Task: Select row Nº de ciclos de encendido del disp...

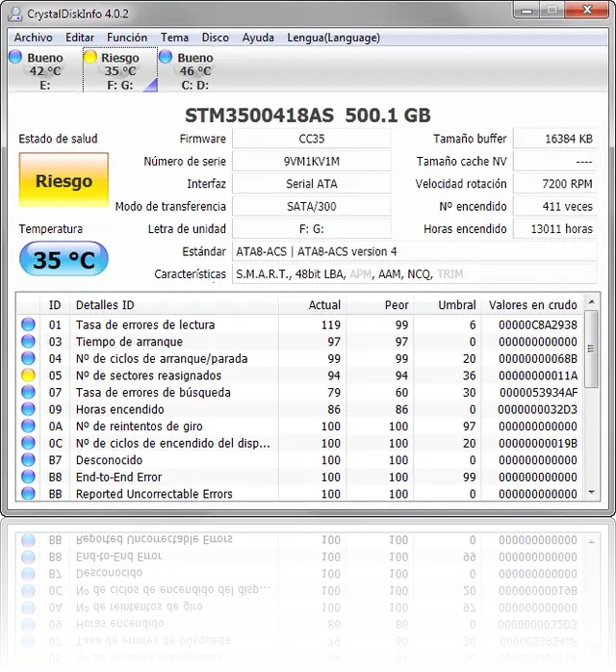Action: pos(299,443)
